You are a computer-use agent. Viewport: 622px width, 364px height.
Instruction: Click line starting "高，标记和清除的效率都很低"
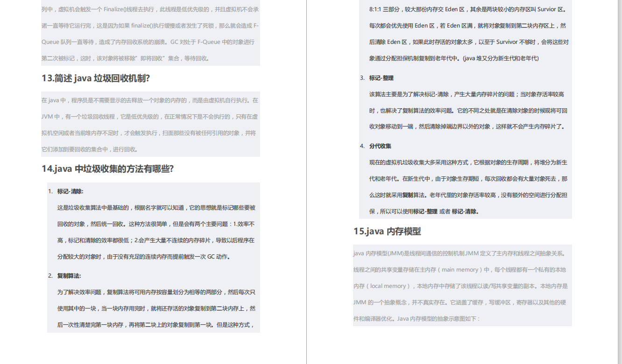156,240
